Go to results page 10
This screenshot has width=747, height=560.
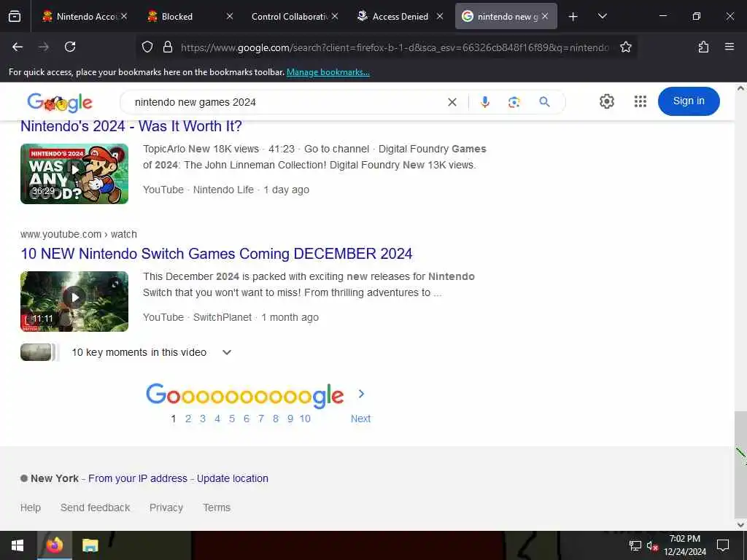pos(305,419)
